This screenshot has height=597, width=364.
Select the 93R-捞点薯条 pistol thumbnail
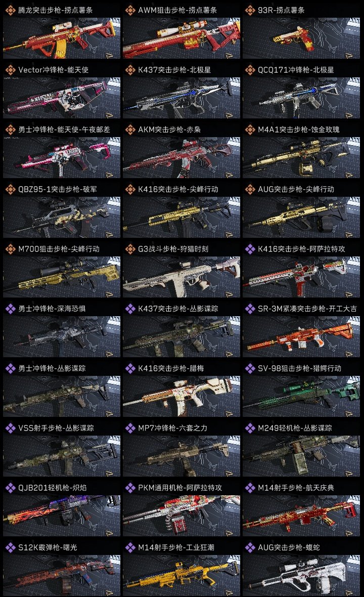tap(301, 38)
